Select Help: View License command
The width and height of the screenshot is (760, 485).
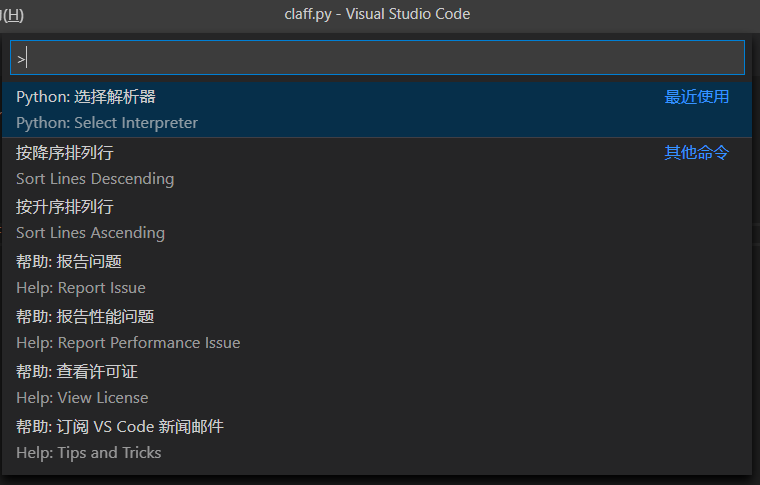377,384
